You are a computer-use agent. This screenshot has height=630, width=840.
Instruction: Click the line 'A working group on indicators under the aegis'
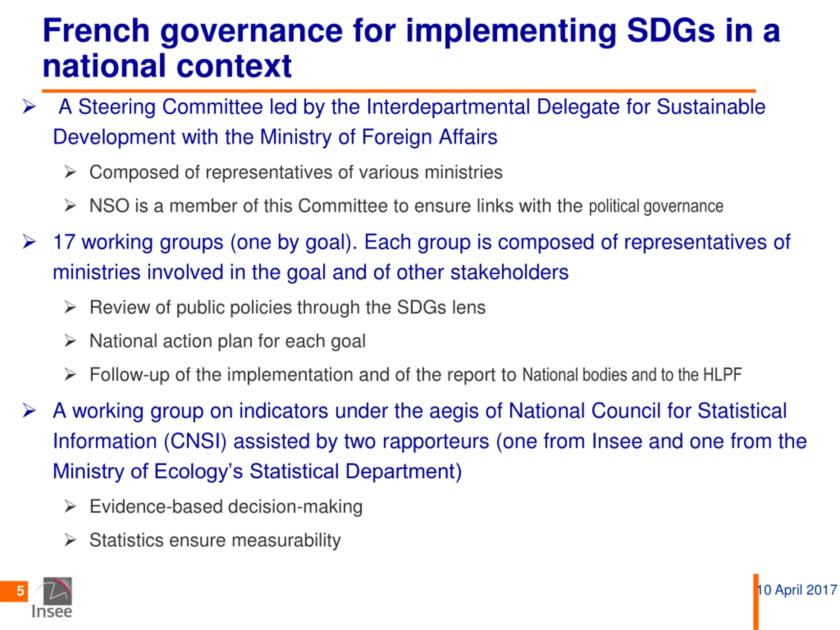pyautogui.click(x=420, y=411)
